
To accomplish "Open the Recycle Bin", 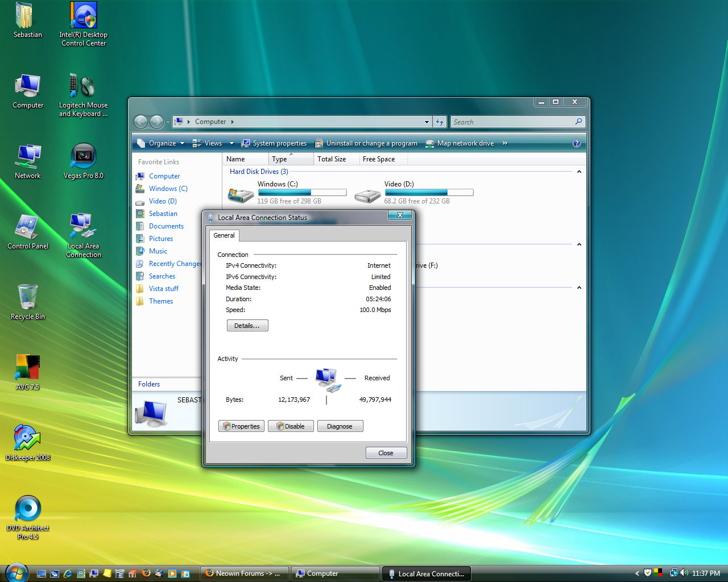I will click(x=27, y=298).
